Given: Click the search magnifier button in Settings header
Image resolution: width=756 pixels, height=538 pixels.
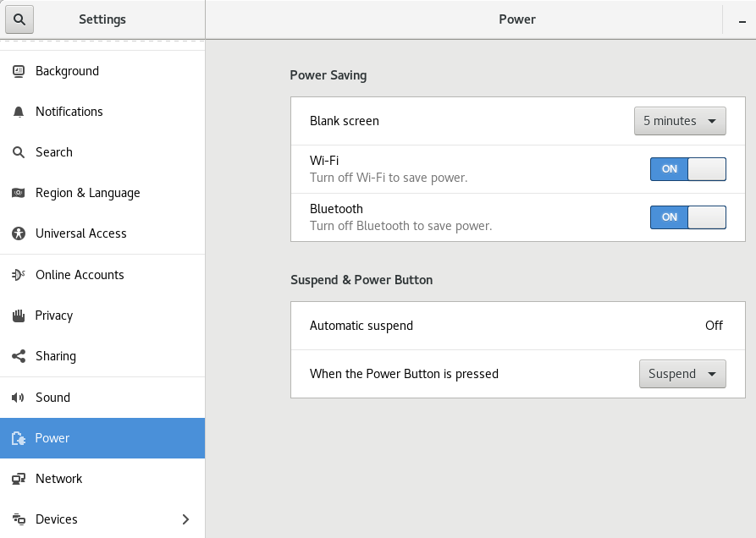Looking at the screenshot, I should click(x=19, y=19).
